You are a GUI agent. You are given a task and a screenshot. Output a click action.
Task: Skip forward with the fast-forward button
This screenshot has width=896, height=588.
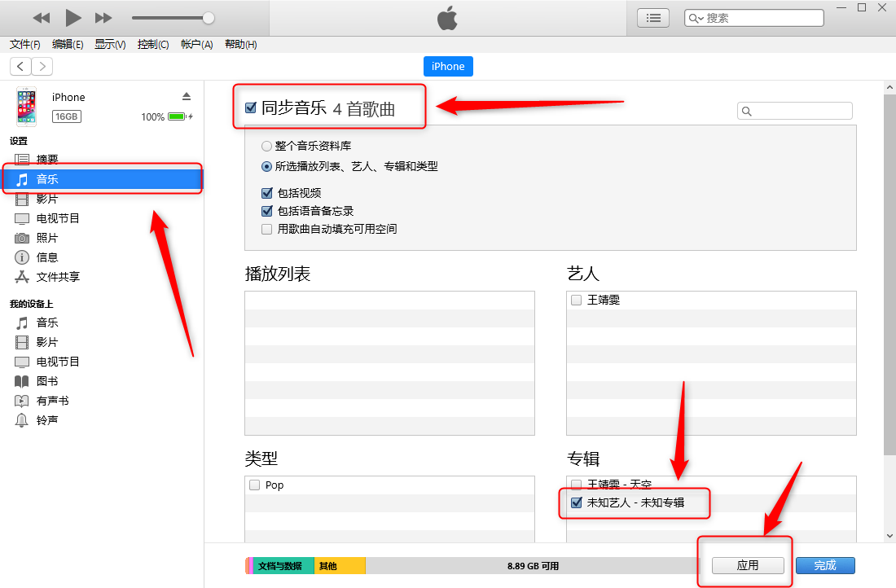coord(103,18)
